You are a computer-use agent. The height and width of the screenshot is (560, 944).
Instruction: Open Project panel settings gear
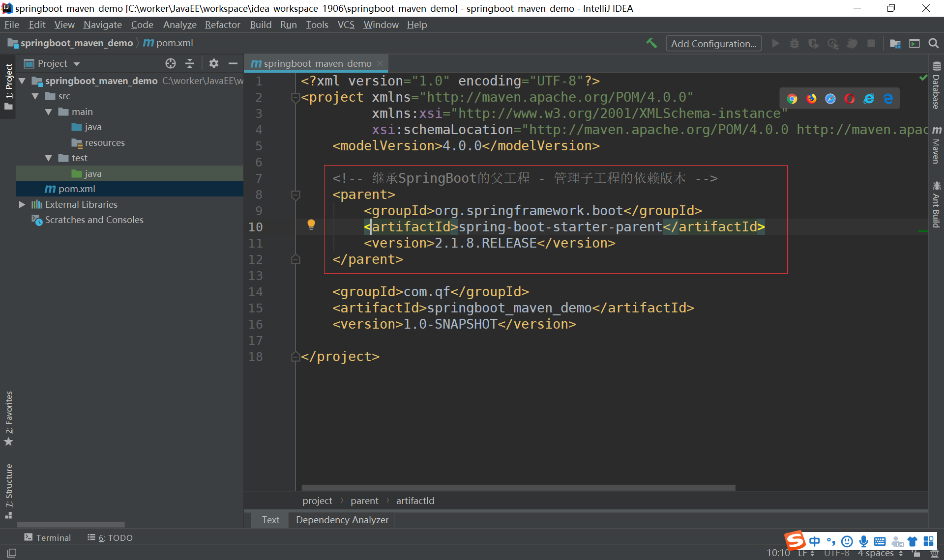(213, 63)
